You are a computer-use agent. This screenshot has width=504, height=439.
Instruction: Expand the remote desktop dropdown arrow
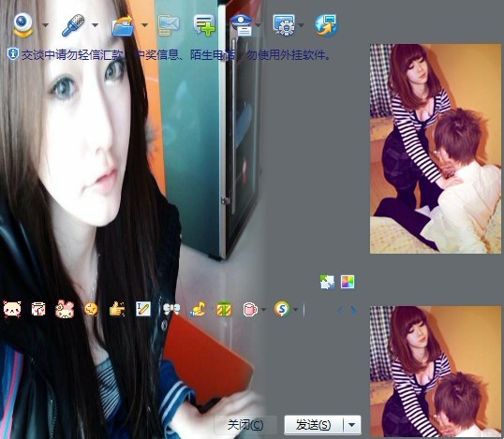(x=301, y=24)
